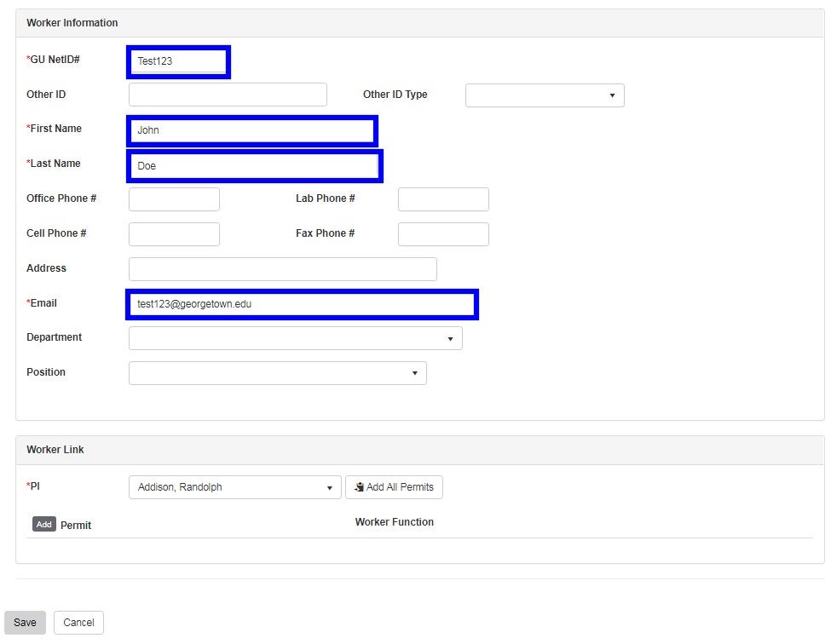831x644 pixels.
Task: Click the Add All Permits button
Action: (x=395, y=487)
